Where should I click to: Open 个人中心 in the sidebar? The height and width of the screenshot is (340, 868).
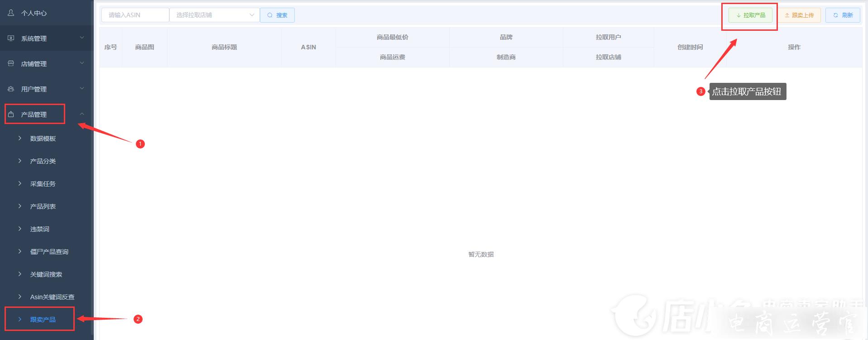(x=34, y=13)
